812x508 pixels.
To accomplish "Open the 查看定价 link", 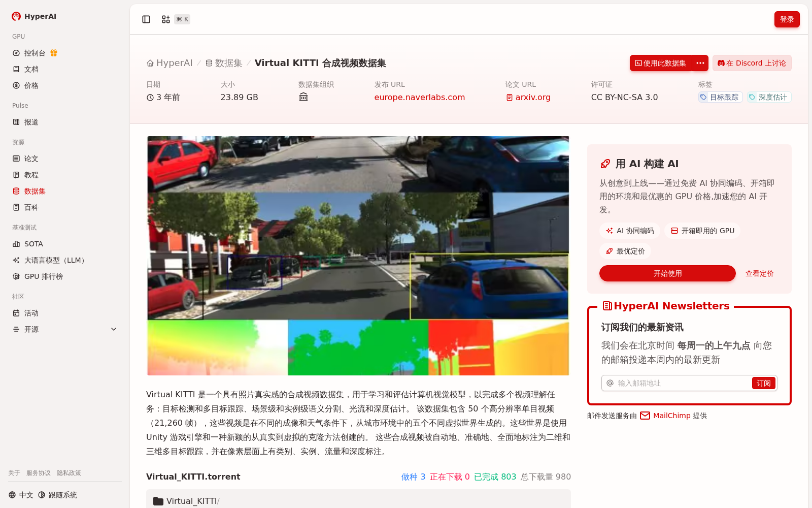I will [759, 273].
